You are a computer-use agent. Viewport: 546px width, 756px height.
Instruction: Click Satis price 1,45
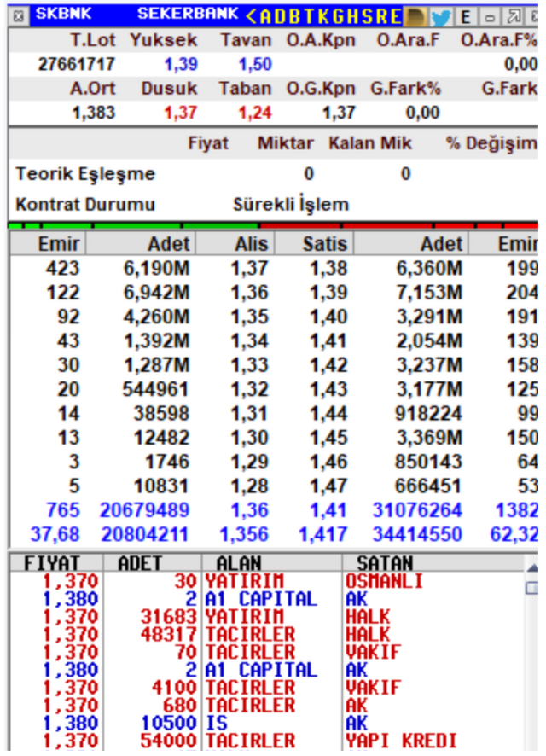pyautogui.click(x=328, y=438)
